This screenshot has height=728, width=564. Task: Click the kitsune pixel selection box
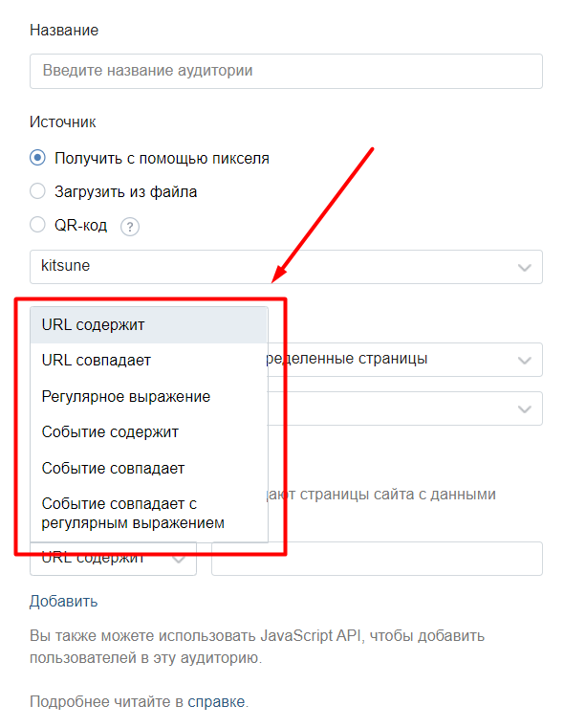286,267
